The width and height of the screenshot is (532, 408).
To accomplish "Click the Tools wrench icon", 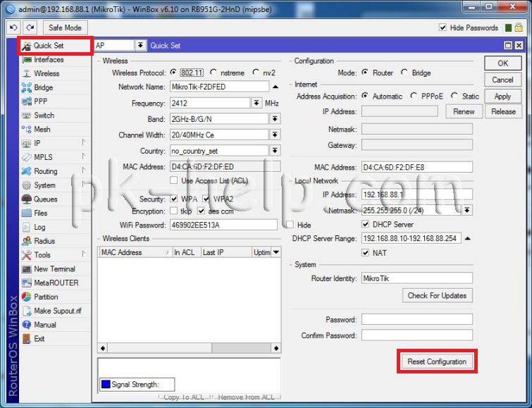I will tap(27, 255).
